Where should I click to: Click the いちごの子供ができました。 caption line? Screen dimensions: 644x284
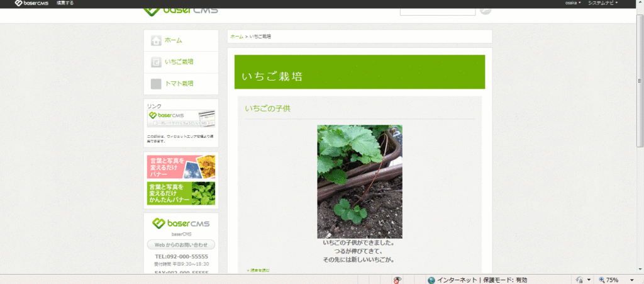pyautogui.click(x=358, y=242)
